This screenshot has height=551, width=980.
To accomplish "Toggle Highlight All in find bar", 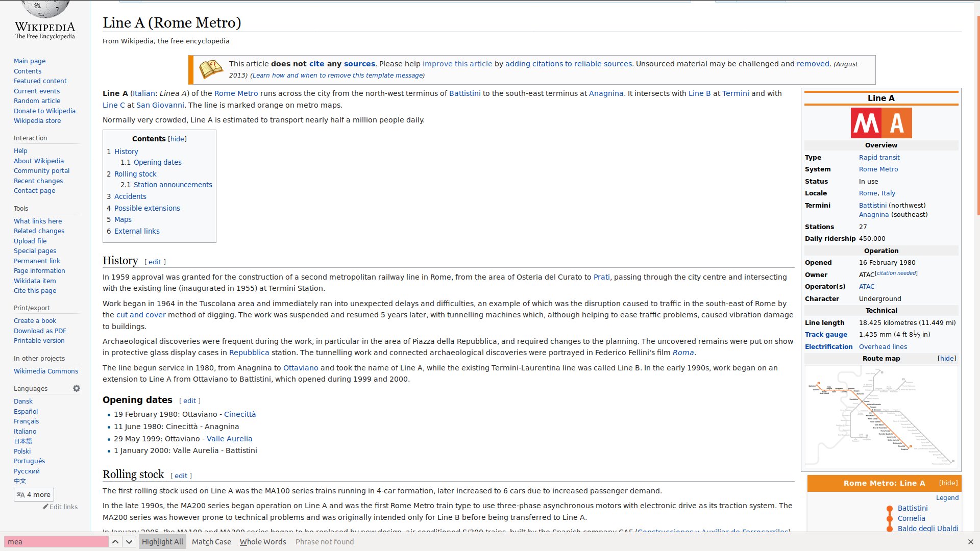I will [162, 542].
